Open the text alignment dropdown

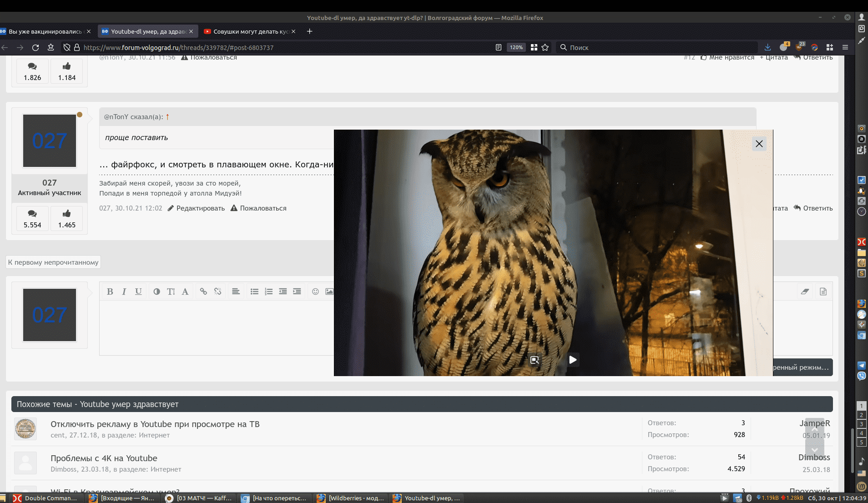click(236, 292)
